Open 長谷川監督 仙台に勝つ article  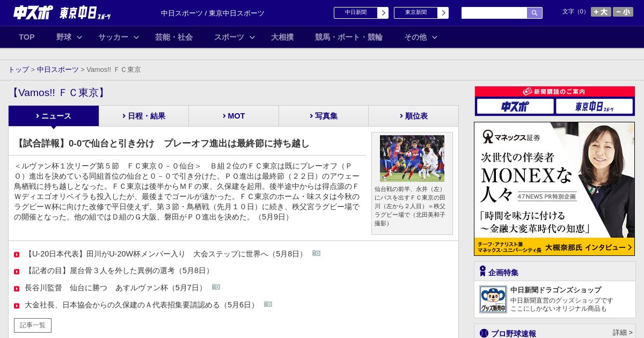coord(115,288)
